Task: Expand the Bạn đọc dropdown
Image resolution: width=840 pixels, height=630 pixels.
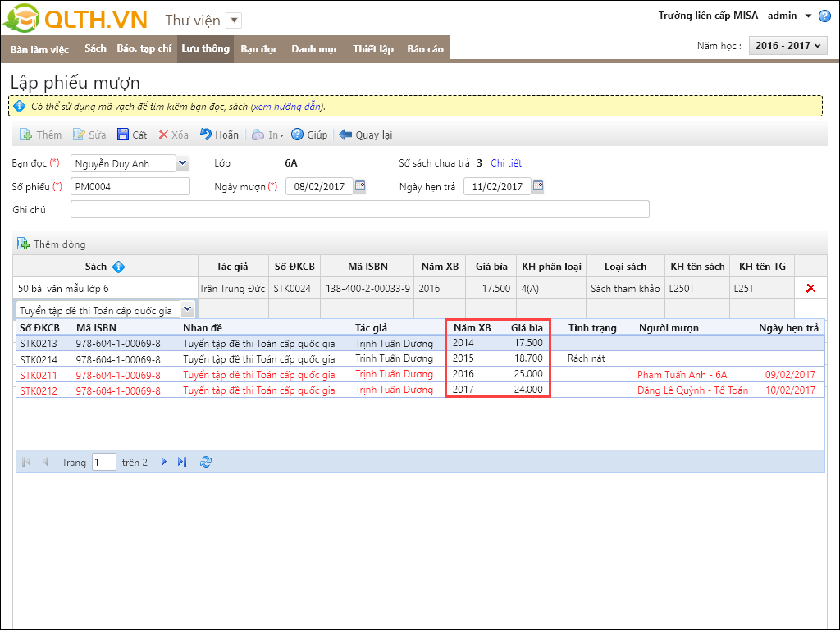Action: (182, 163)
